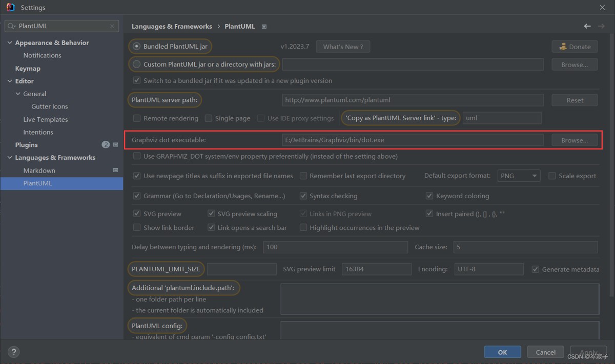The width and height of the screenshot is (615, 364).
Task: Click the icon beside Plugins badge
Action: pyautogui.click(x=115, y=145)
